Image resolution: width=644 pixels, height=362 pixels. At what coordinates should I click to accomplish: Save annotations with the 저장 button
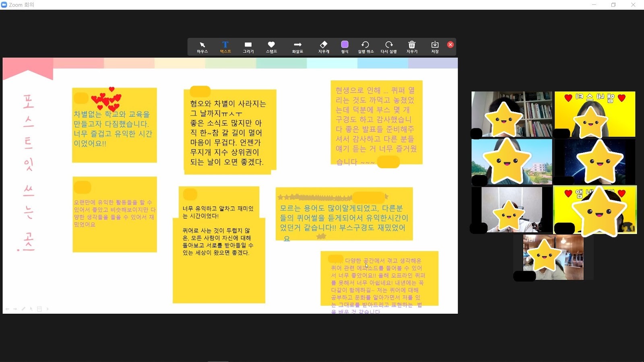[435, 47]
